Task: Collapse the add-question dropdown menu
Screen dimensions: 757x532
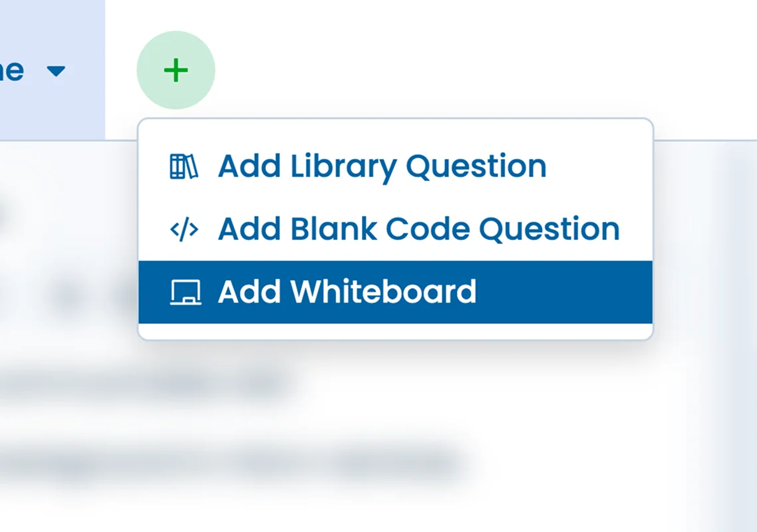Action: click(176, 70)
